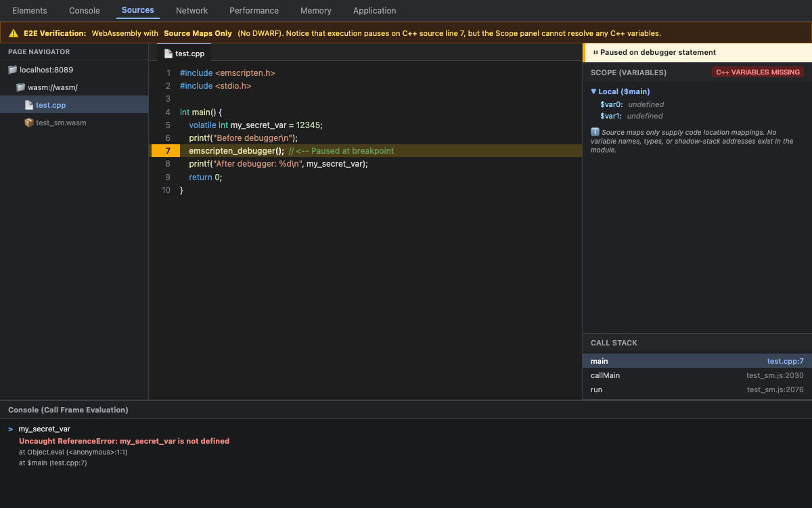This screenshot has height=508, width=812.
Task: Click the wasm://wasm/ folder icon
Action: coord(20,87)
